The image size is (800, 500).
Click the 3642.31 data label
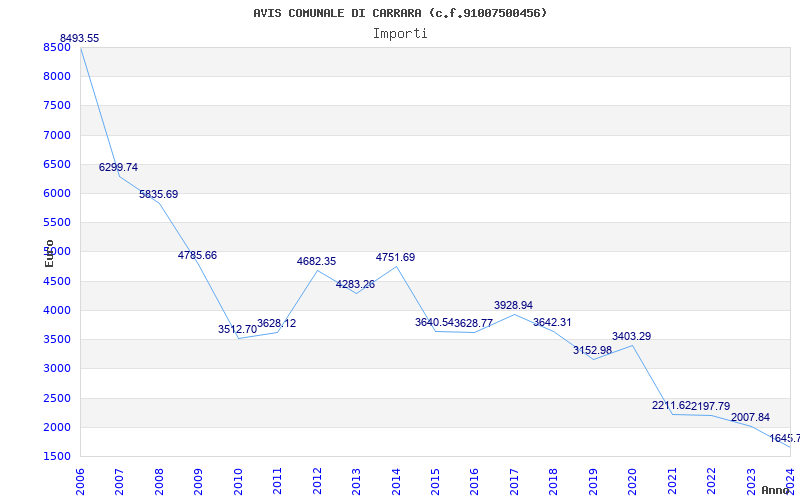coord(552,322)
